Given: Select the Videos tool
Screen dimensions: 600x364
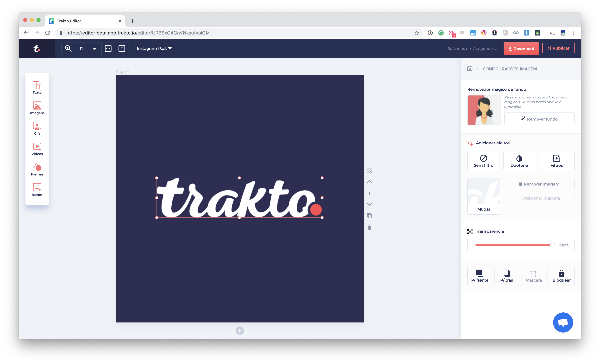Looking at the screenshot, I should pyautogui.click(x=37, y=148).
